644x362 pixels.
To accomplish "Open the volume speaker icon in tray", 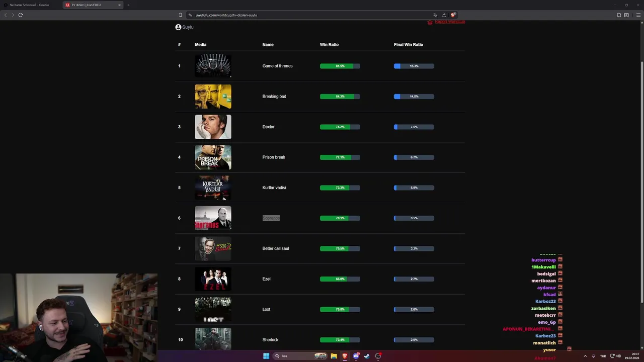I will [618, 356].
